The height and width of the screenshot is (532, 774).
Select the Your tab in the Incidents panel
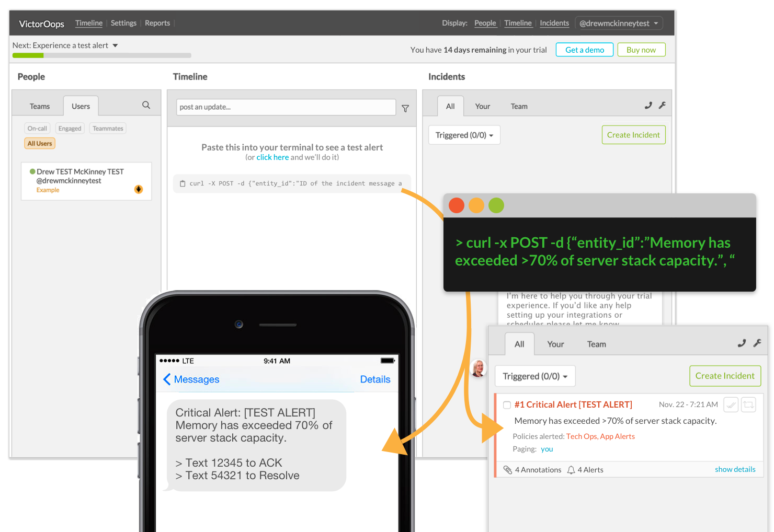click(483, 106)
